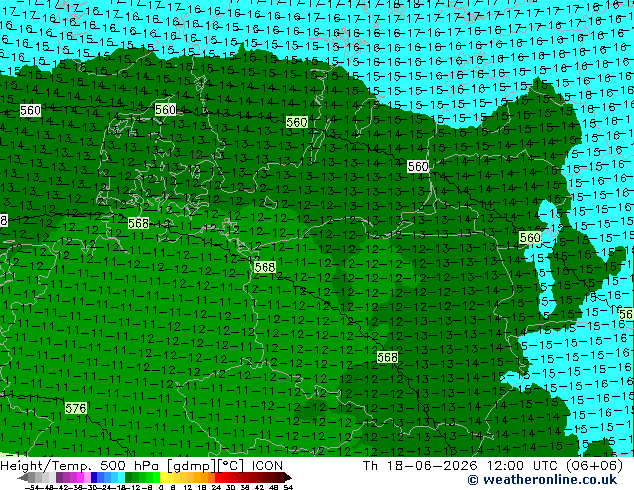This screenshot has height=490, width=634.
Task: Click the white 560 label right of center
Action: coord(418,166)
